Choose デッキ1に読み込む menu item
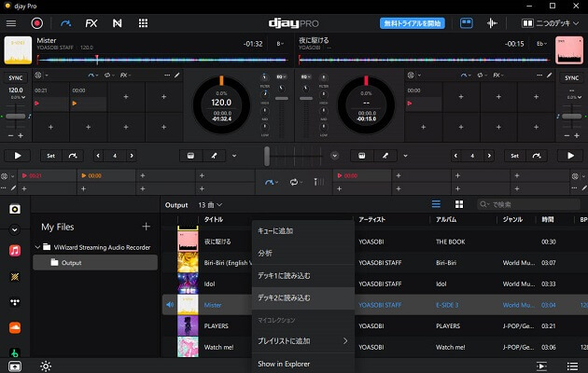This screenshot has width=588, height=373. (x=303, y=276)
